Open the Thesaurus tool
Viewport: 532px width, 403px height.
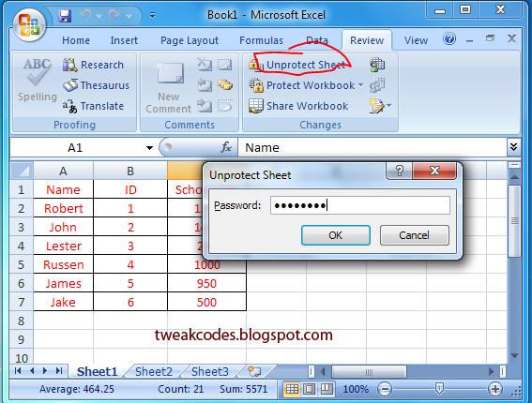point(96,85)
